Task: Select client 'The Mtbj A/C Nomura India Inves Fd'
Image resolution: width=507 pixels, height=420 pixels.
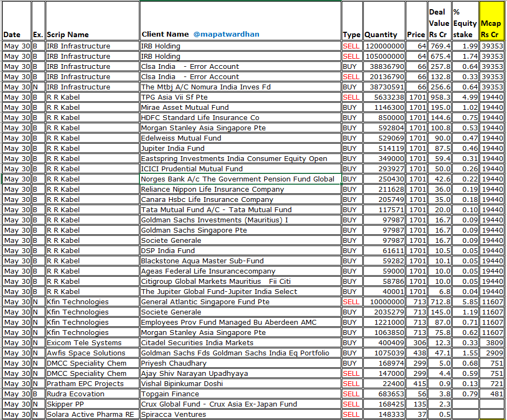Action: [x=241, y=87]
